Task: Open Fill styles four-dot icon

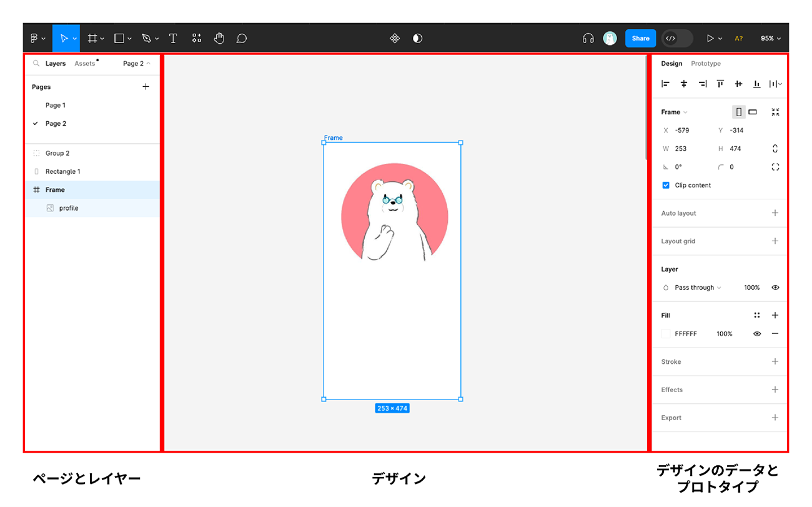Action: click(757, 316)
